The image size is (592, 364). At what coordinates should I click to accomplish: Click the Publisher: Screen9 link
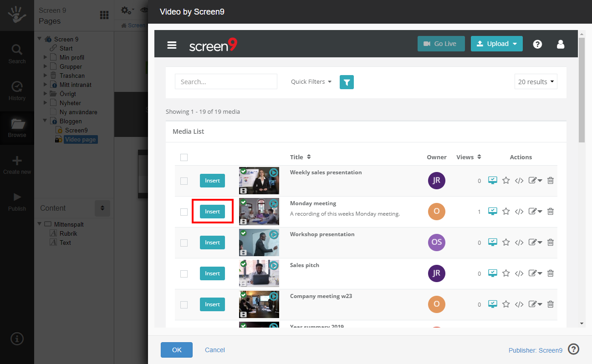tap(536, 350)
